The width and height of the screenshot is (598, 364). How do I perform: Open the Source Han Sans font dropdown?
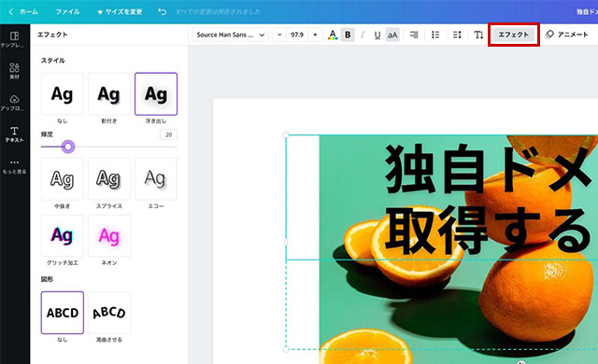click(x=231, y=35)
